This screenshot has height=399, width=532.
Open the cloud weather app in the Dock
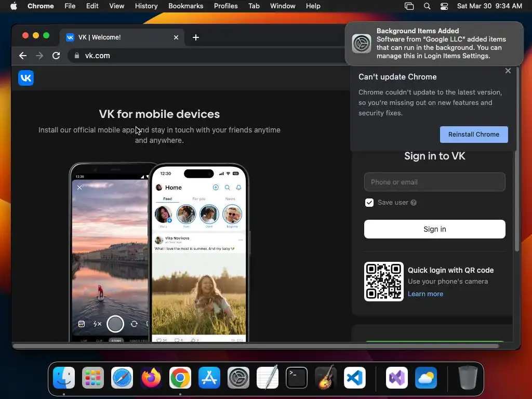point(426,378)
